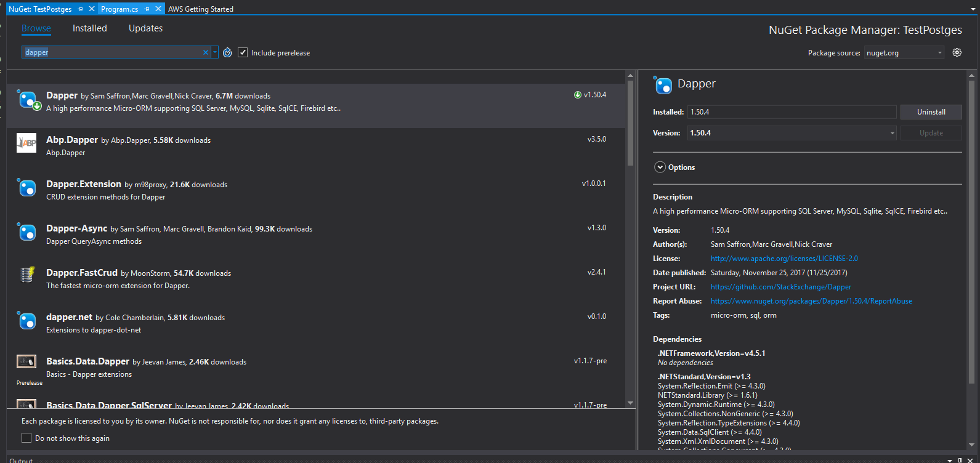Image resolution: width=980 pixels, height=463 pixels.
Task: Click the Uninstall button
Action: pos(931,112)
